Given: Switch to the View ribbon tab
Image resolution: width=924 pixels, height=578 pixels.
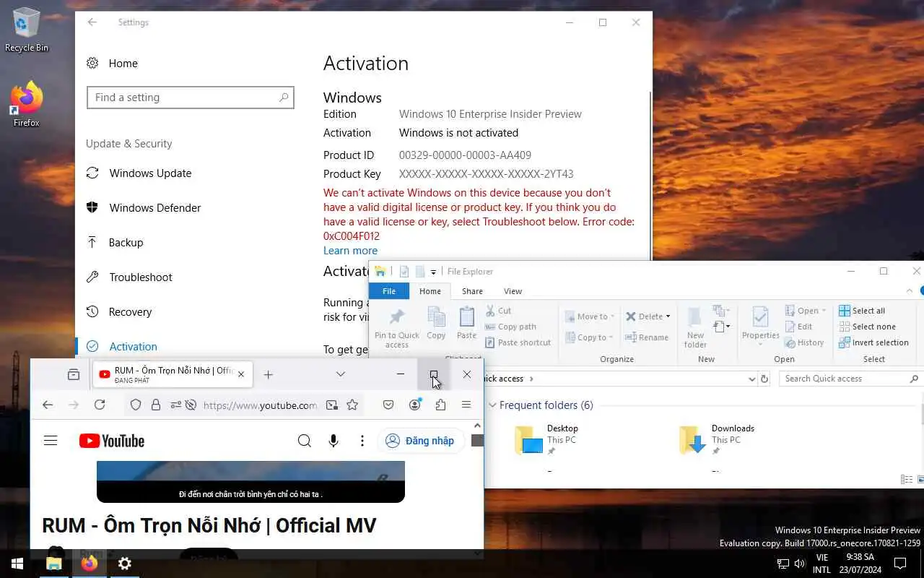Looking at the screenshot, I should click(x=513, y=291).
